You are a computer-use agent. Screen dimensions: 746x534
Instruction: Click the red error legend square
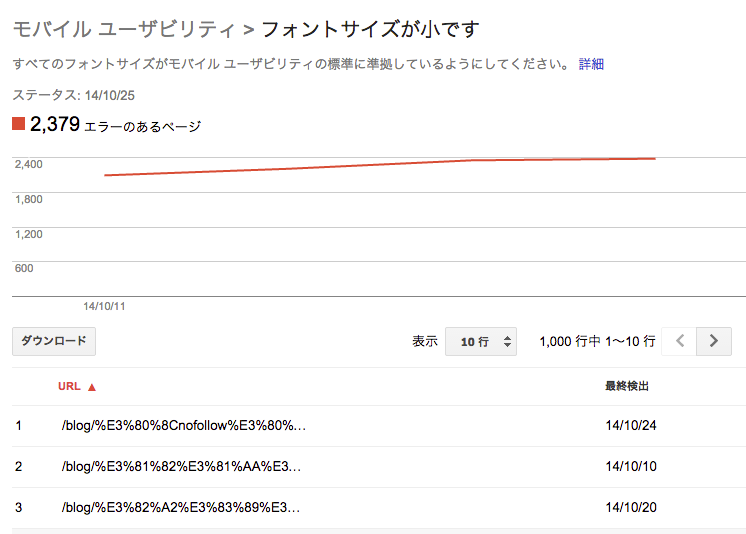tap(19, 124)
